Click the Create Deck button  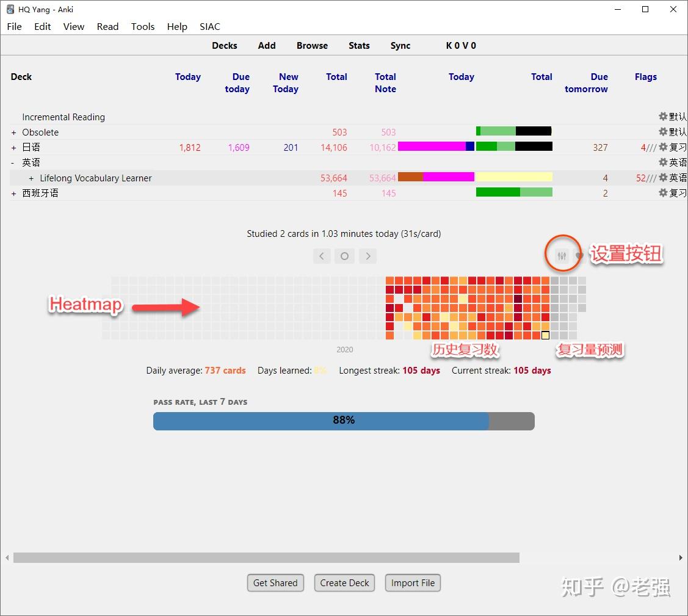[344, 582]
